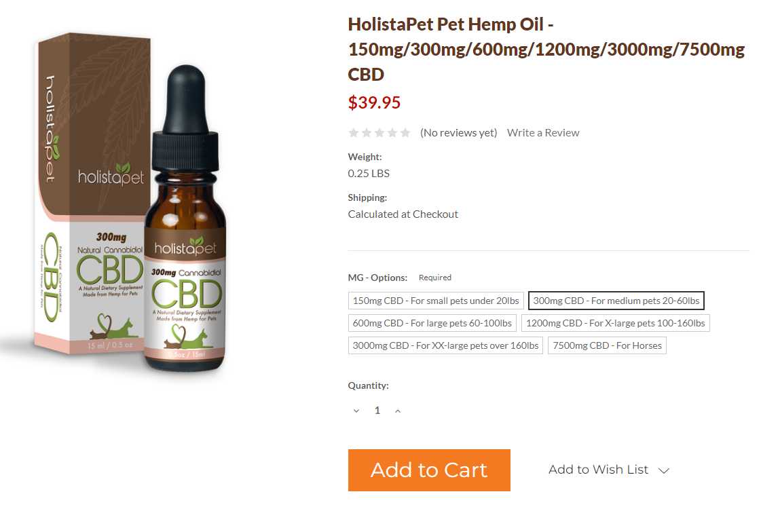Open the Write a Review link
Screen dimensions: 761x532
(x=543, y=133)
